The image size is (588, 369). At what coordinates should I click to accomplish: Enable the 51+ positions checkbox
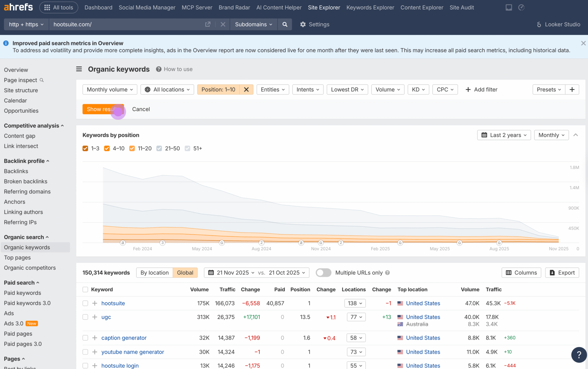click(187, 148)
